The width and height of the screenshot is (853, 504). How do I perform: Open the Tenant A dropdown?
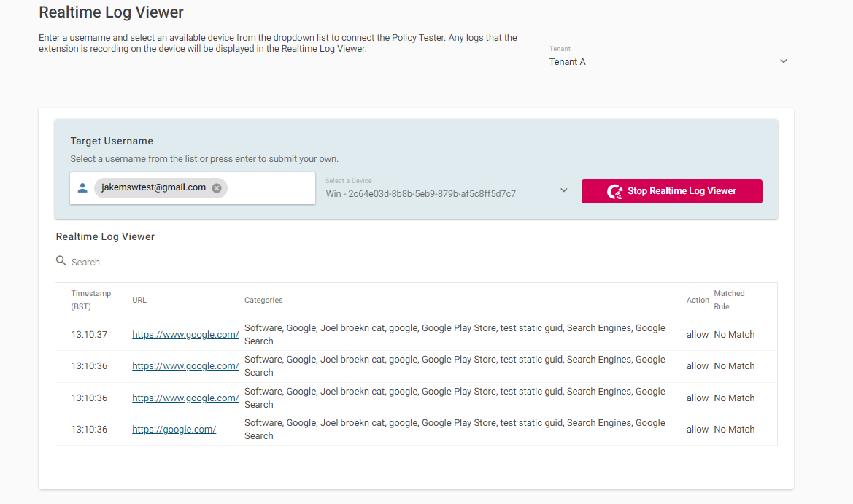pos(671,61)
